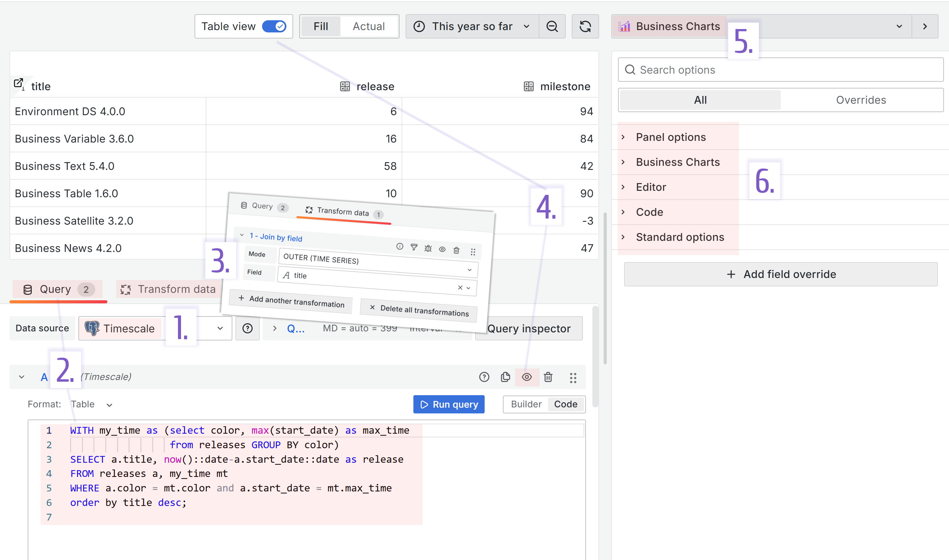Click the 'Business News 4.2.0' cell
The image size is (949, 560).
click(108, 248)
